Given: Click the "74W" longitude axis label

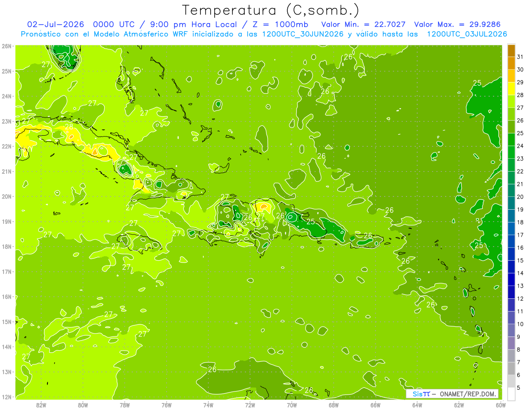Looking at the screenshot, I should [x=208, y=405].
